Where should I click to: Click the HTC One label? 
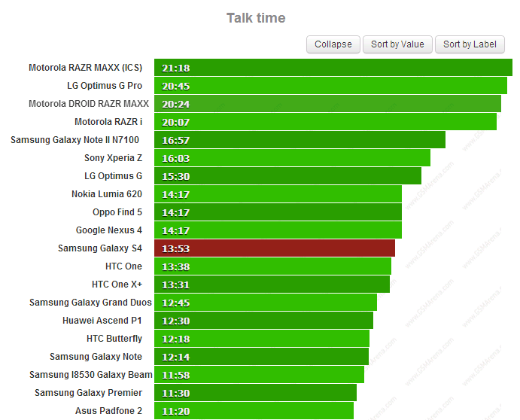pyautogui.click(x=123, y=266)
